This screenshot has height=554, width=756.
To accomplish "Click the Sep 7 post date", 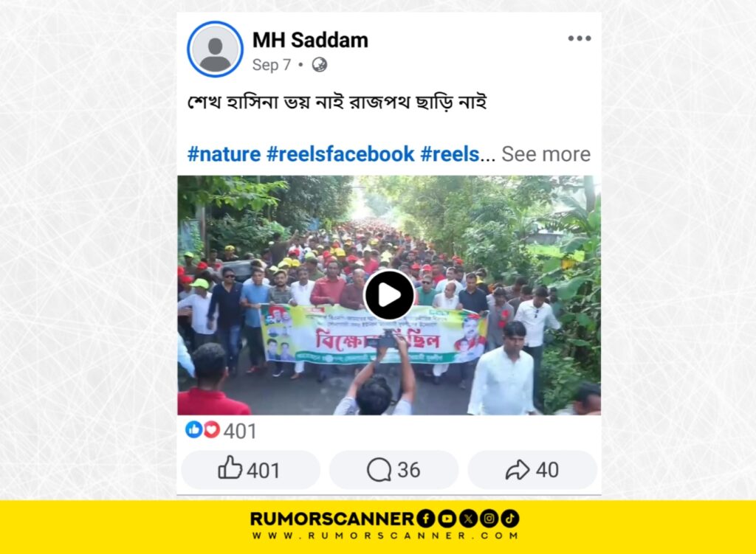I will pos(272,65).
